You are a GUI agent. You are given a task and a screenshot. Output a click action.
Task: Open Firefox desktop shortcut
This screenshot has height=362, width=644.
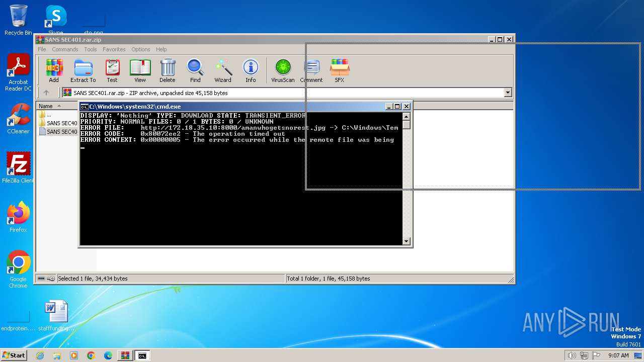pos(18,217)
